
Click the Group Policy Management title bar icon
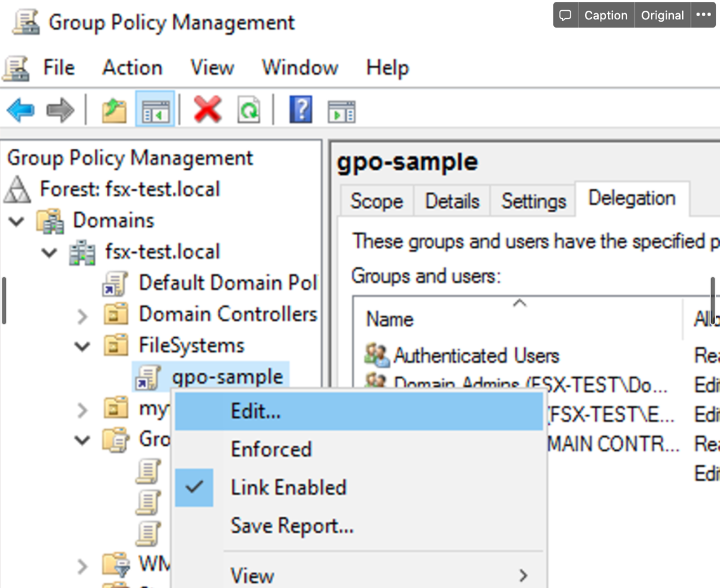[26, 22]
